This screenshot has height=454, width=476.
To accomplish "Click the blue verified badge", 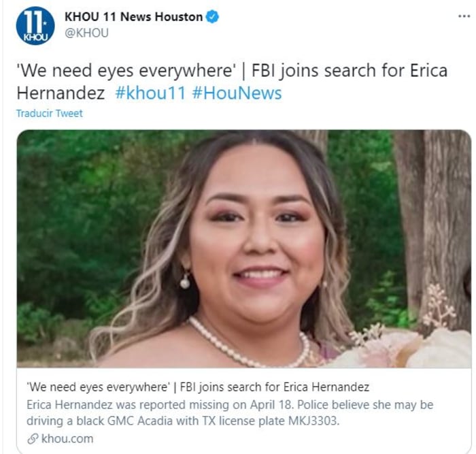I will pos(212,17).
